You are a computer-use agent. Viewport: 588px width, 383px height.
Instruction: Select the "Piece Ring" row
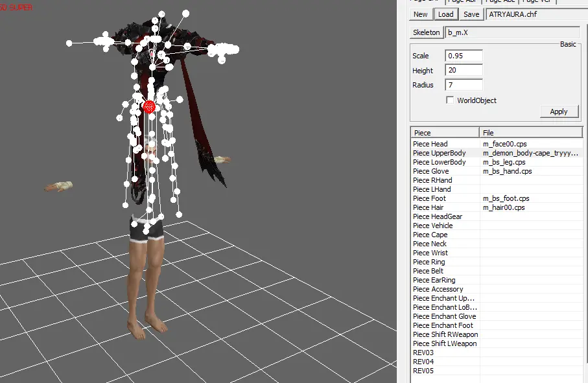coord(497,262)
